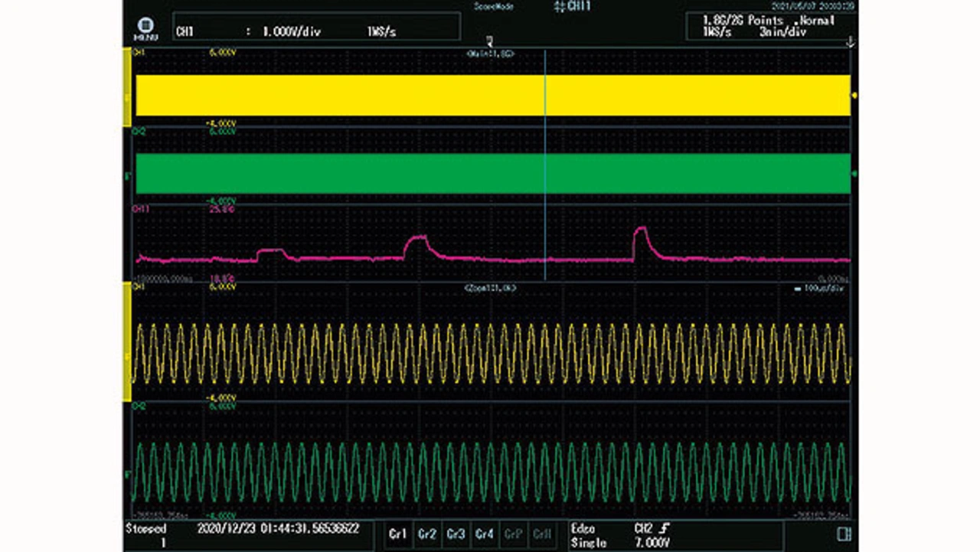Screen dimensions: 980x552
Task: Open the CH1 1.000V/div vertical scale box
Action: (316, 27)
